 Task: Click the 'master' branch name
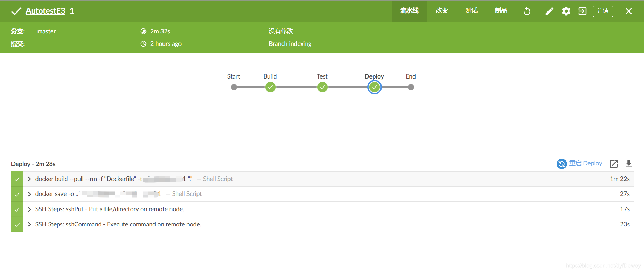pos(47,31)
